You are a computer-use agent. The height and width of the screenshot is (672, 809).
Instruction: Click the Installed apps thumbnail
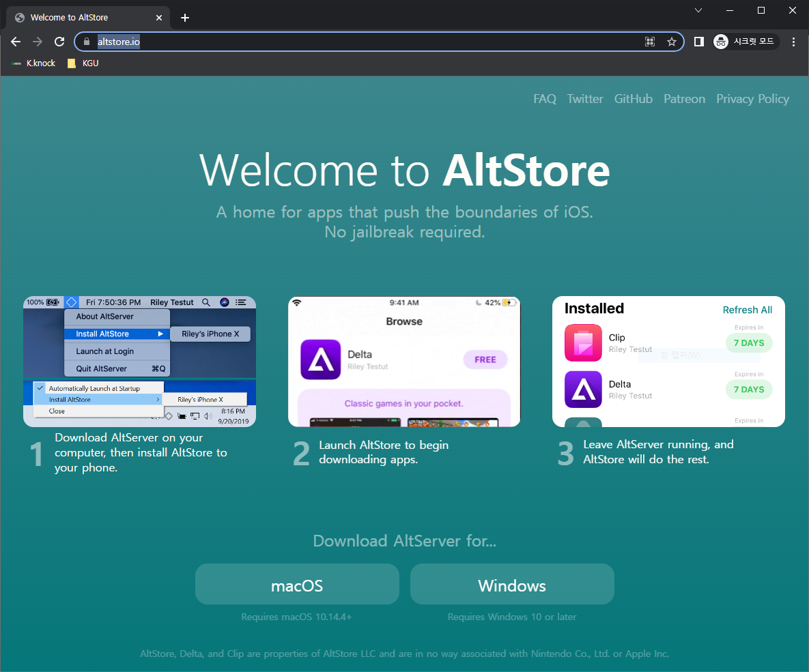[x=668, y=362]
